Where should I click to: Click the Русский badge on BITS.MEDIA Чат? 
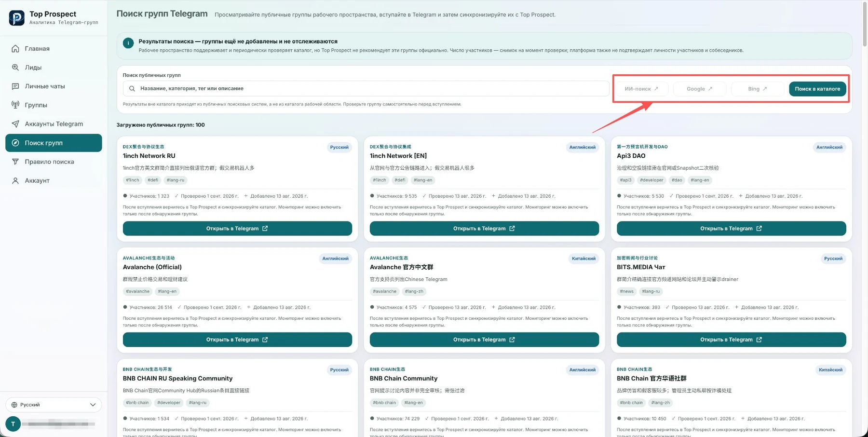[x=833, y=259]
